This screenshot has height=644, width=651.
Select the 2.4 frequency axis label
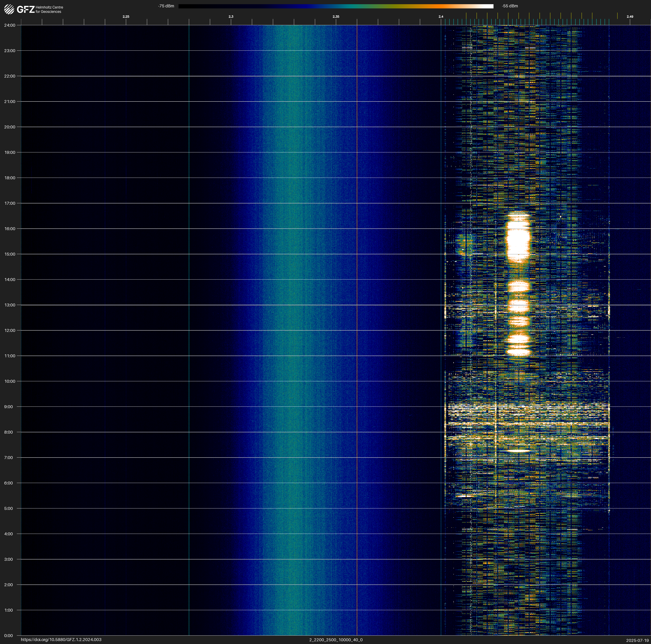click(x=441, y=17)
